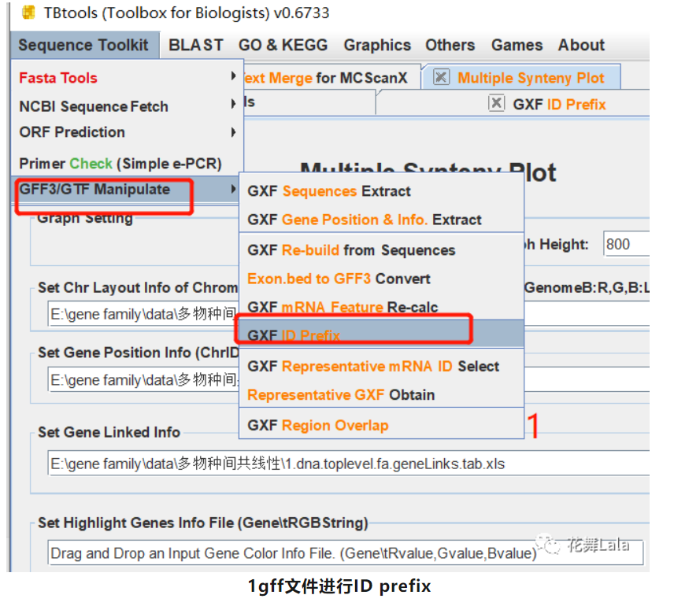Expand the NCBI Sequence Fetch submenu
This screenshot has width=700, height=606.
coord(128,106)
